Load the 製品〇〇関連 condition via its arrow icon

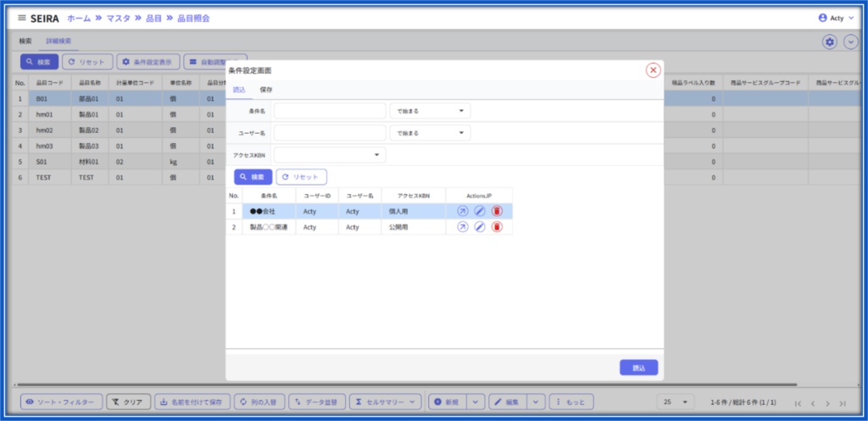[x=463, y=227]
